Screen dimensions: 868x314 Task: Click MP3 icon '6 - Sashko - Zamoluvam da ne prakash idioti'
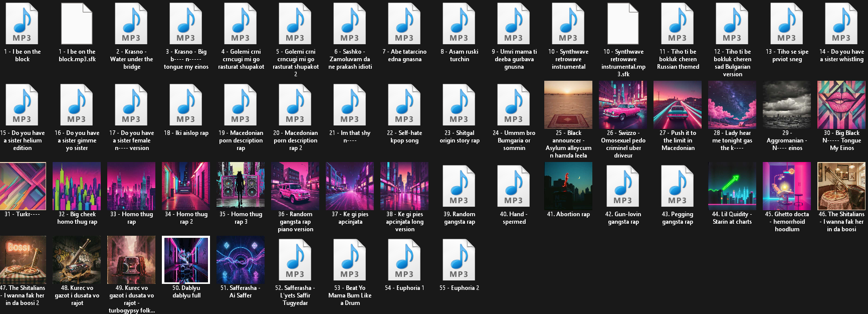pos(350,24)
